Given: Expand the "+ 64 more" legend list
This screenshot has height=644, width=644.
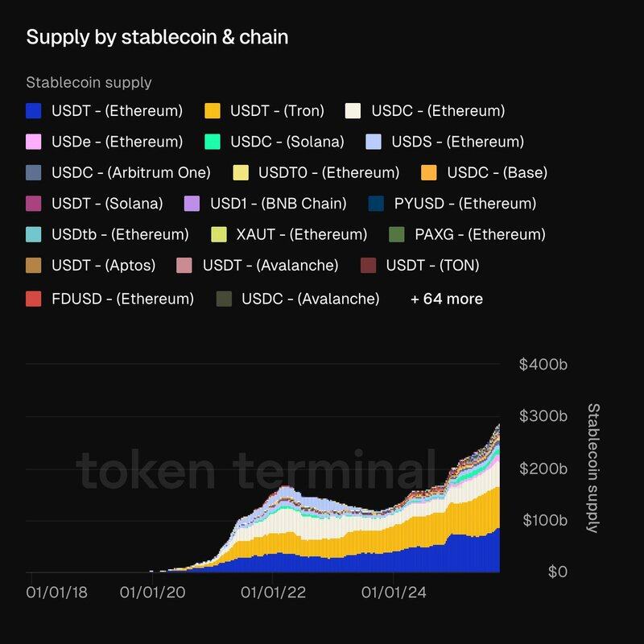Looking at the screenshot, I should click(447, 299).
